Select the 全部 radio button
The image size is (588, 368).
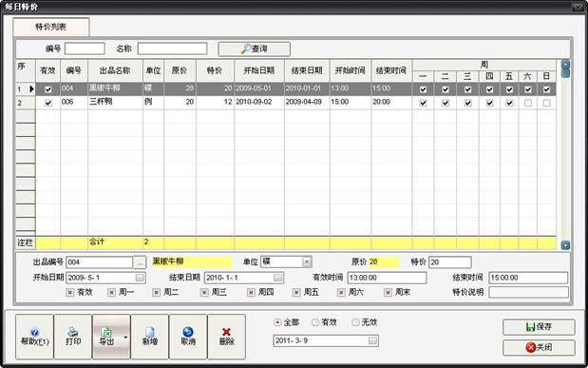tap(277, 322)
